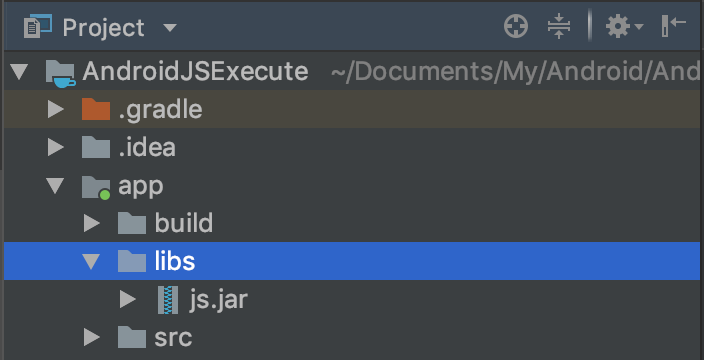Expand the js.jar archive contents
Image resolution: width=704 pixels, height=360 pixels.
click(128, 300)
